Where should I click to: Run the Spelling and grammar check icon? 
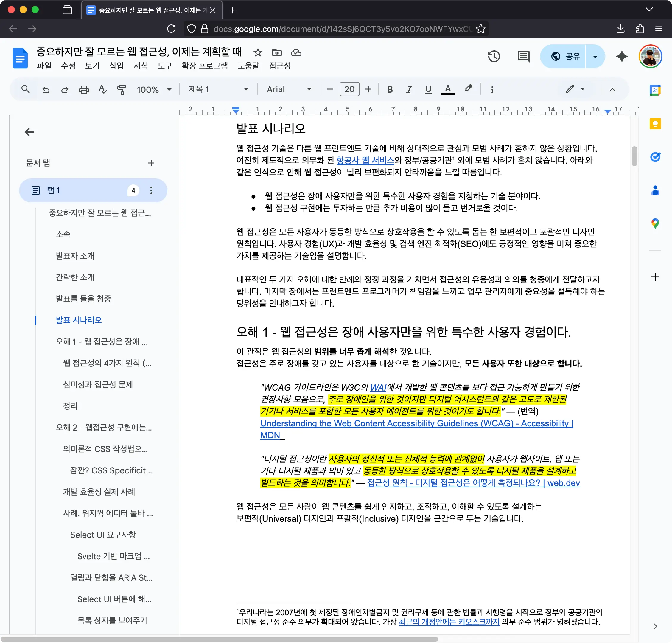(102, 89)
